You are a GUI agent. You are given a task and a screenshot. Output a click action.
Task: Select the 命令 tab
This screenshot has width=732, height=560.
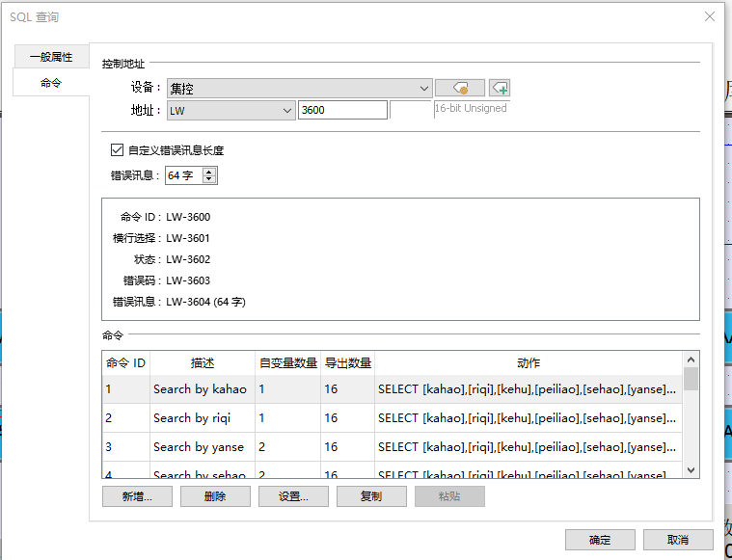(51, 83)
